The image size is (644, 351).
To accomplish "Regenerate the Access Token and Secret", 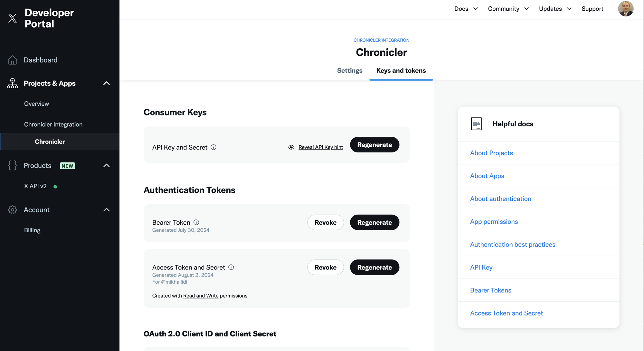I will (x=374, y=267).
